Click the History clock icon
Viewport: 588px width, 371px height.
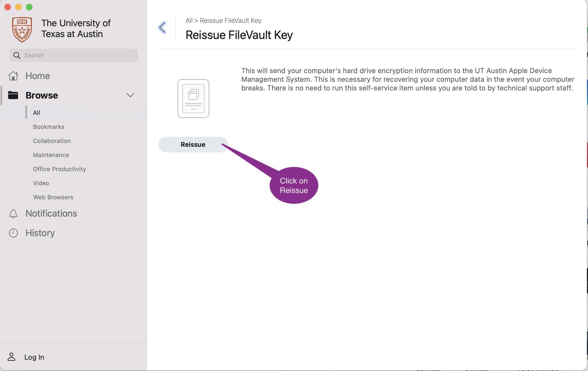(x=13, y=233)
